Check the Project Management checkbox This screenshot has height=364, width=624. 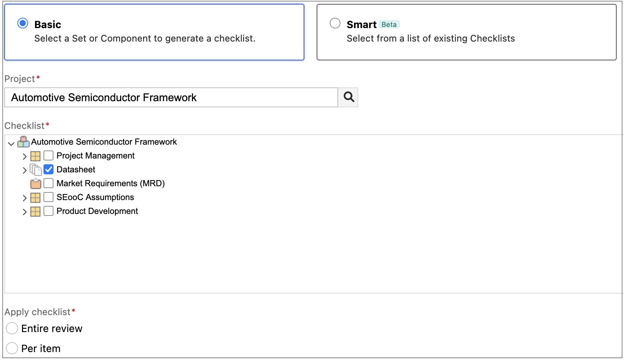point(48,155)
